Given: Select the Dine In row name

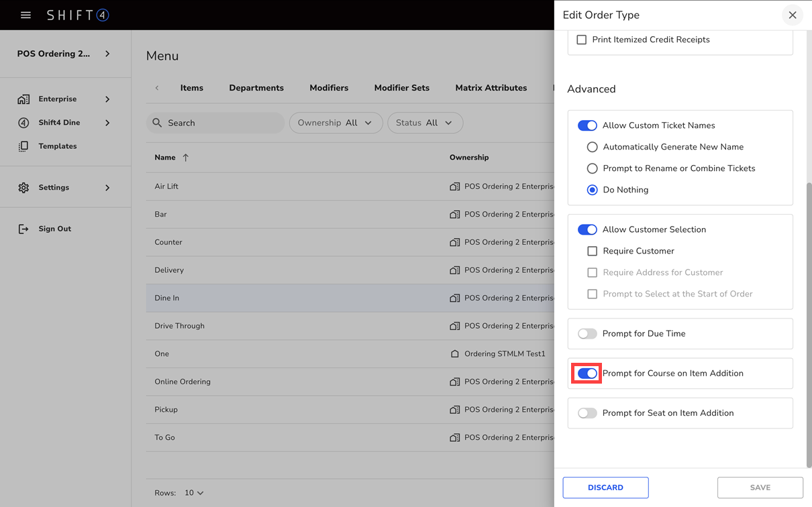Looking at the screenshot, I should coord(167,298).
